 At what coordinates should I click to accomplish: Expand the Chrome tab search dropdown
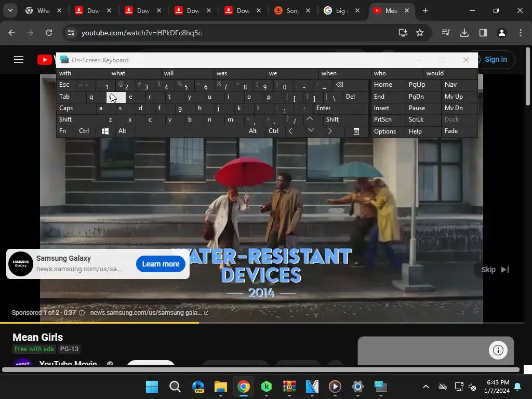(10, 10)
